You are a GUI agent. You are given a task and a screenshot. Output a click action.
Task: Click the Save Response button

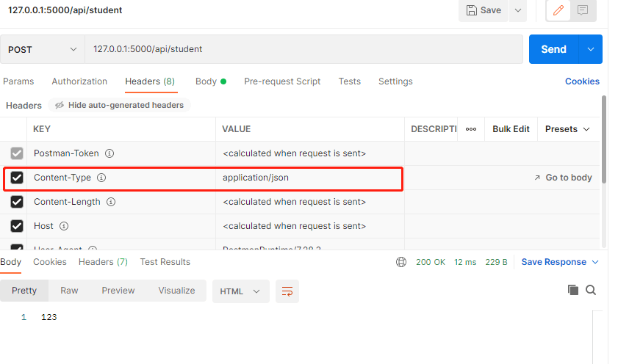coord(554,262)
